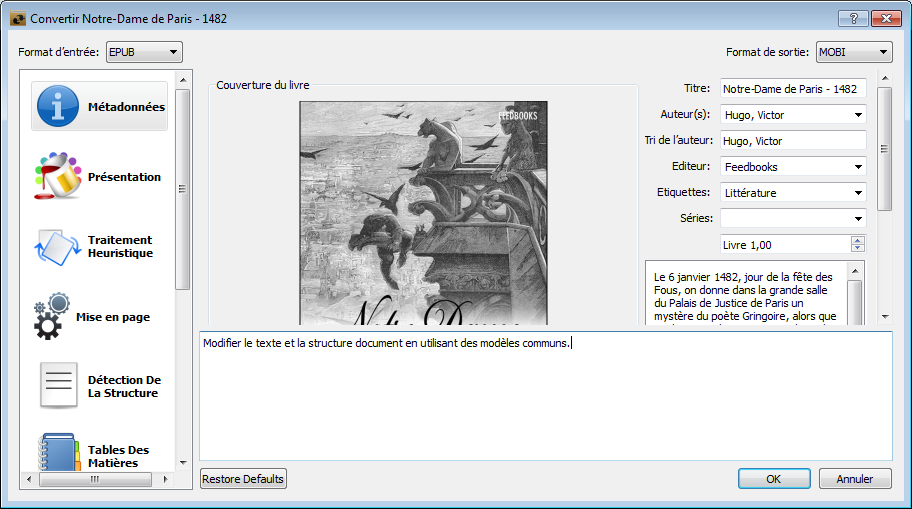Click into the Titre text field
912x509 pixels.
point(792,89)
